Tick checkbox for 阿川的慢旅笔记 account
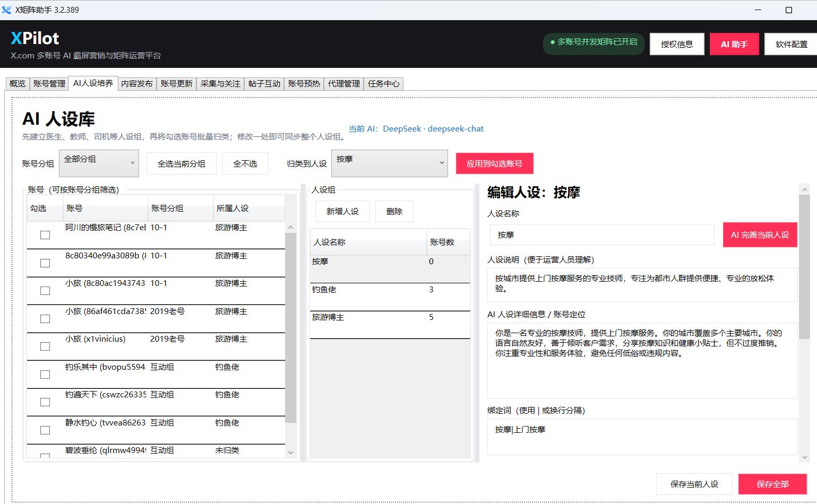817x504 pixels. (45, 235)
